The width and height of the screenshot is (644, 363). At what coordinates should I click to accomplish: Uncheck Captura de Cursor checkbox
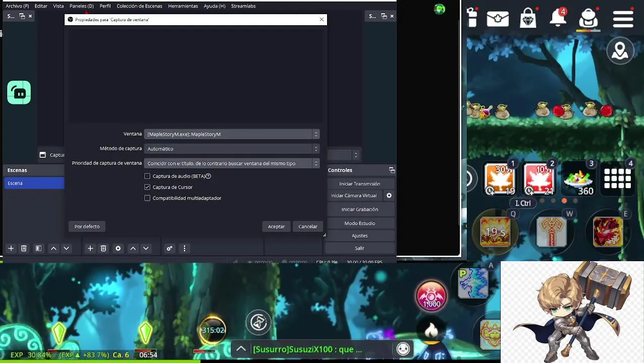click(147, 187)
